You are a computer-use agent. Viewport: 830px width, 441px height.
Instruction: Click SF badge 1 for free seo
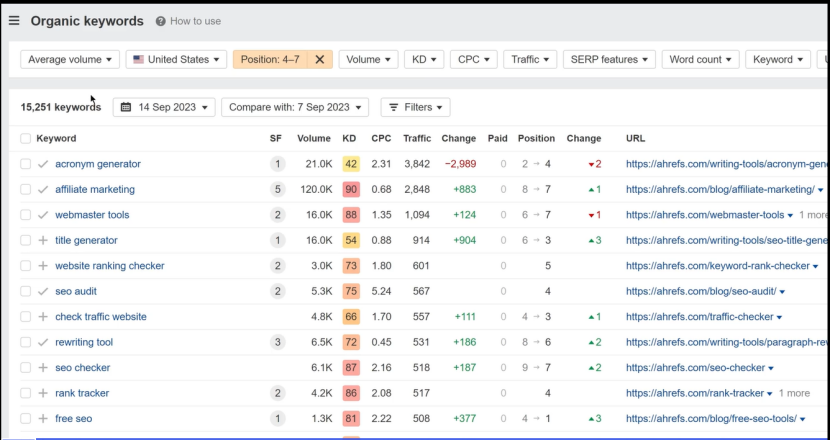click(x=277, y=418)
